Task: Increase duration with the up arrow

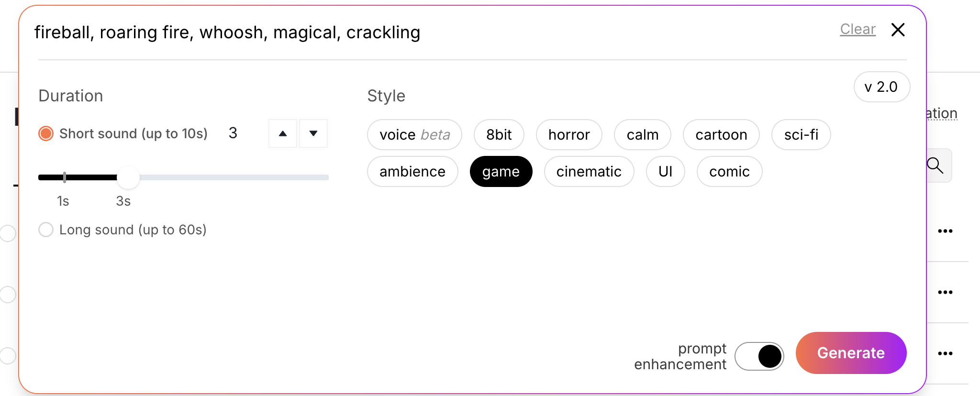Action: pyautogui.click(x=283, y=133)
